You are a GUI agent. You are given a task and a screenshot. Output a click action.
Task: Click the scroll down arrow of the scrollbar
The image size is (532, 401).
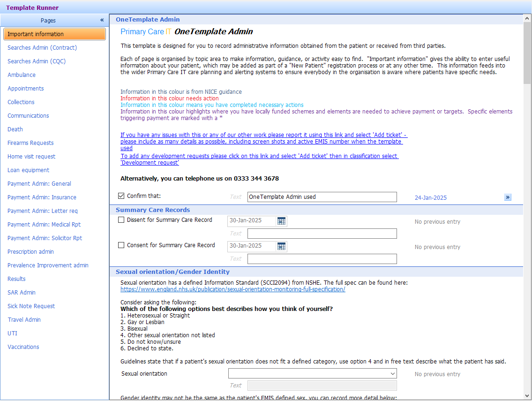coord(527,395)
